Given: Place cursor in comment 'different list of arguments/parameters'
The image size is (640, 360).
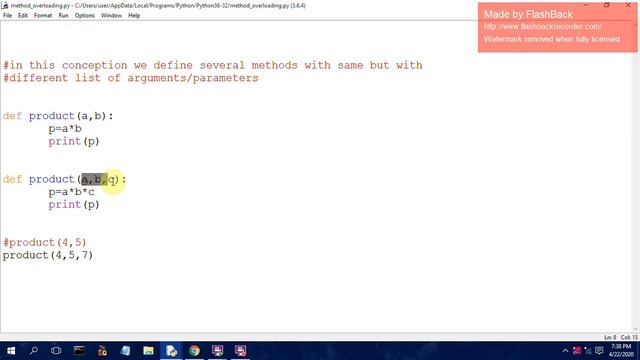Looking at the screenshot, I should [x=131, y=78].
